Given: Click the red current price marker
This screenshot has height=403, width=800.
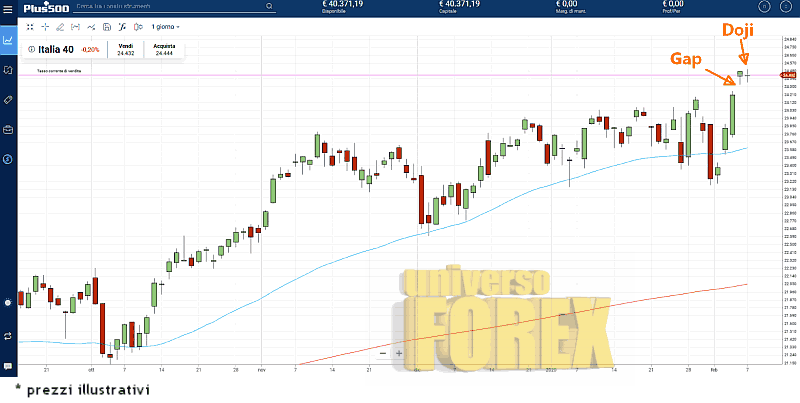Looking at the screenshot, I should (788, 75).
